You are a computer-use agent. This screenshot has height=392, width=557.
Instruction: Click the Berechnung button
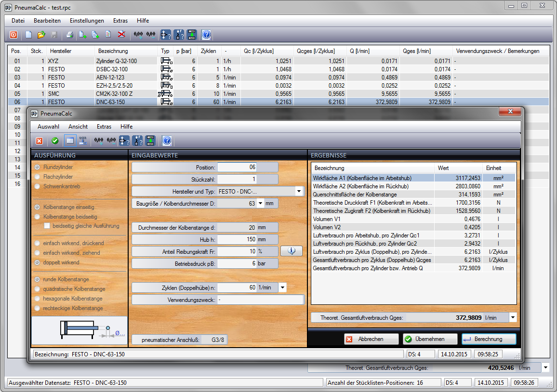[489, 339]
